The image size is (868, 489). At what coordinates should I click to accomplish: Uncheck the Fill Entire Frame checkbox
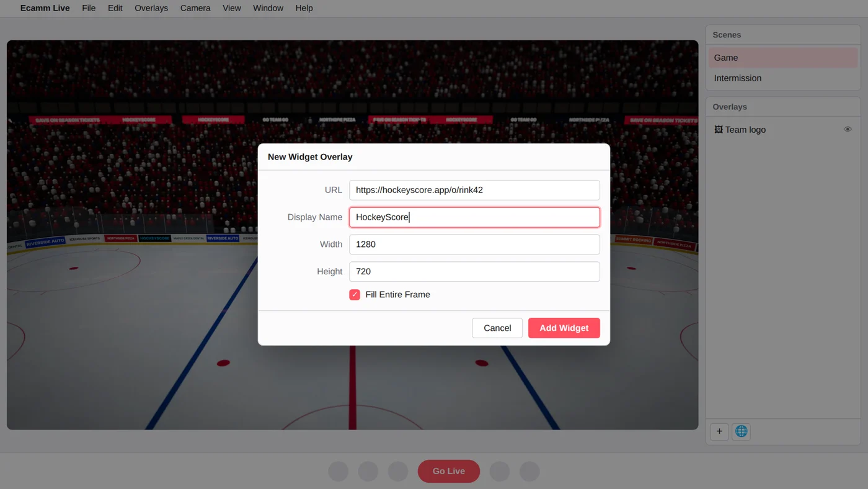(355, 295)
